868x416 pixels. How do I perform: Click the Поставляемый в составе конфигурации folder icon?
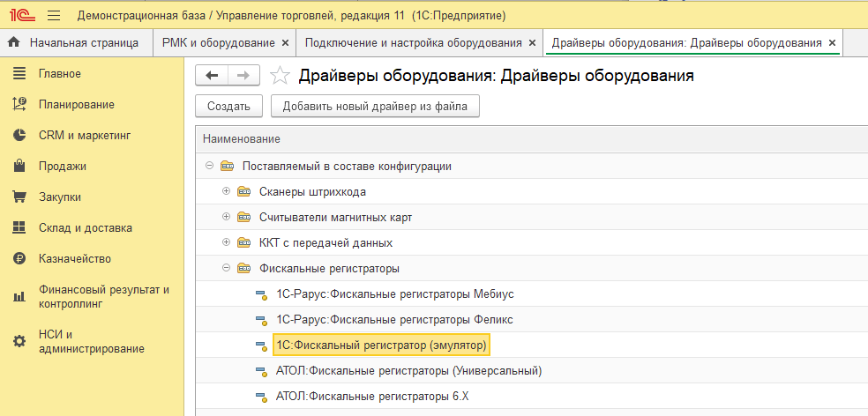pyautogui.click(x=228, y=166)
